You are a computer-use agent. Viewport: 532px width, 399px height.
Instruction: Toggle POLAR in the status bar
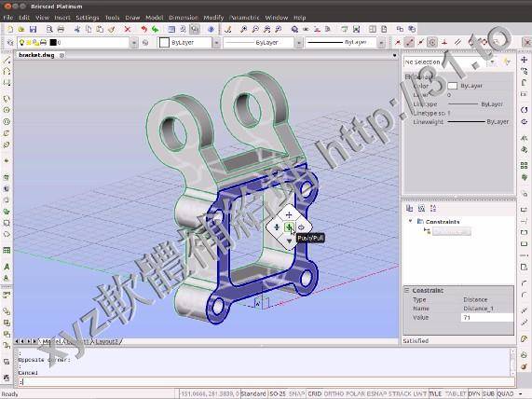click(x=355, y=394)
